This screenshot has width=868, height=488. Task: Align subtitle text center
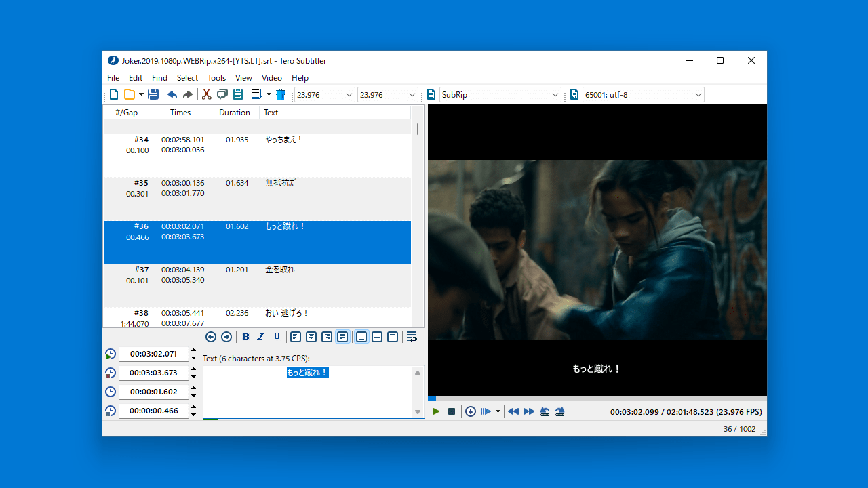[x=311, y=337]
